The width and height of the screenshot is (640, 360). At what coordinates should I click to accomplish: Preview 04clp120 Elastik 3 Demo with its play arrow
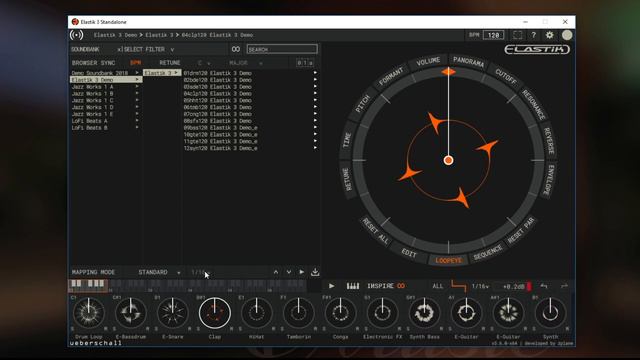[x=315, y=93]
